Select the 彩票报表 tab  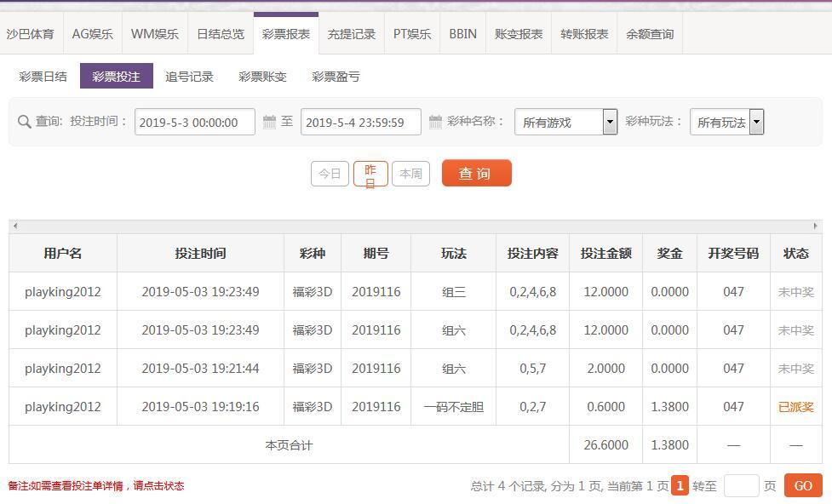coord(286,34)
